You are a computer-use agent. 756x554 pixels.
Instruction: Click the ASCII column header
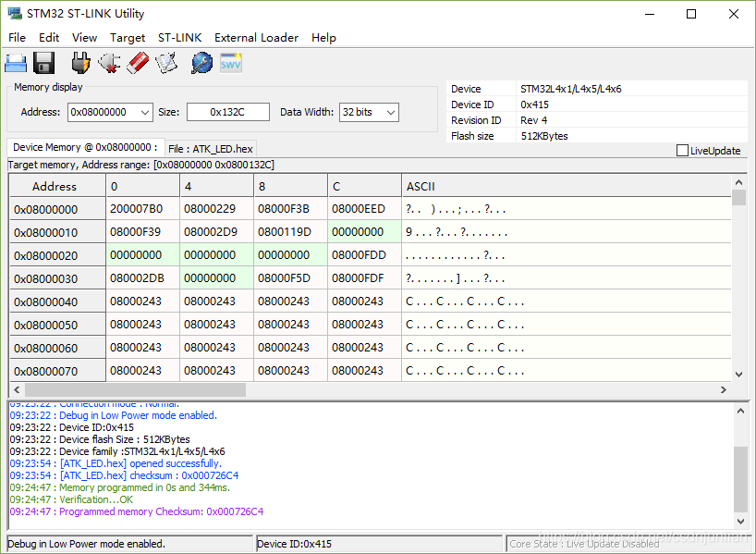(567, 186)
